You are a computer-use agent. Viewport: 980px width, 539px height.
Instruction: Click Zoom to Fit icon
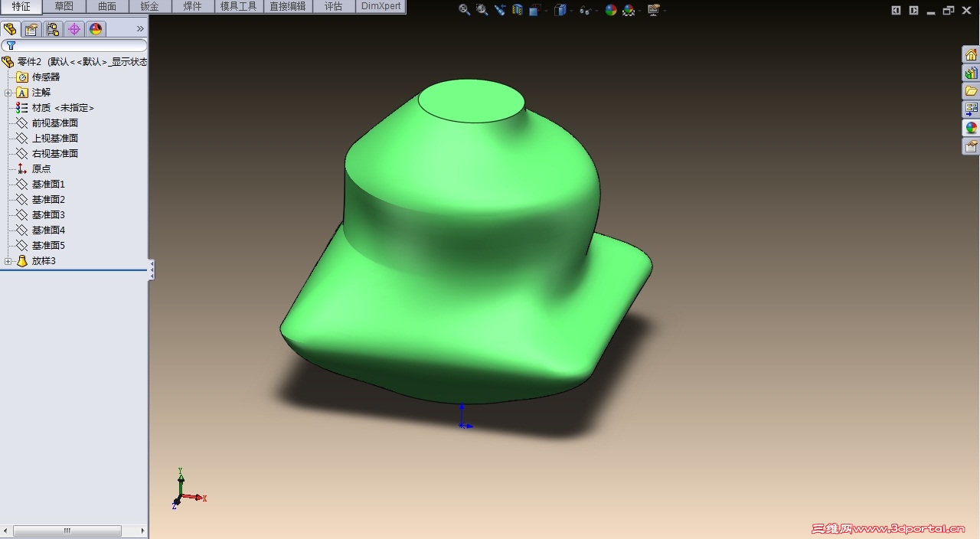tap(464, 10)
